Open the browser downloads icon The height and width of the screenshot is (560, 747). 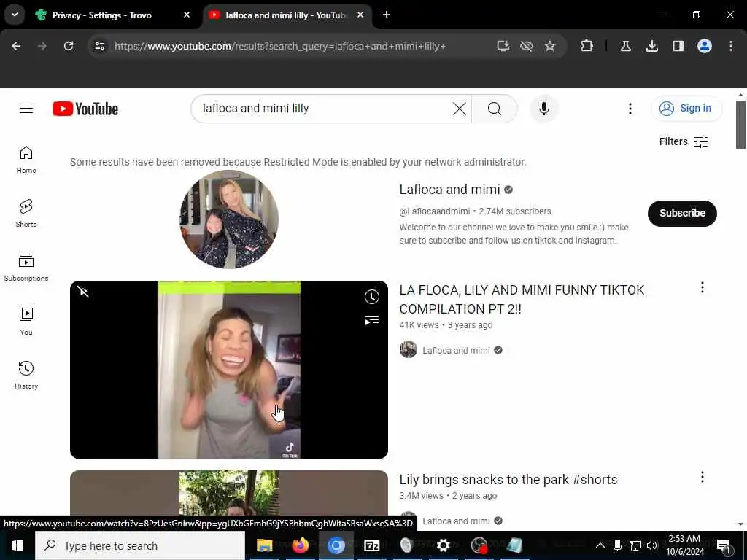(x=651, y=46)
